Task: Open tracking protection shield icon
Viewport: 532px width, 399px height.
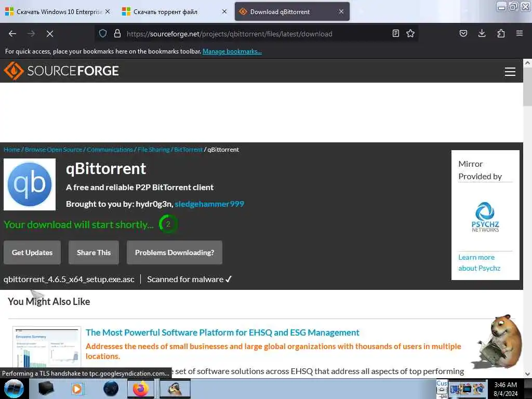Action: [x=103, y=34]
